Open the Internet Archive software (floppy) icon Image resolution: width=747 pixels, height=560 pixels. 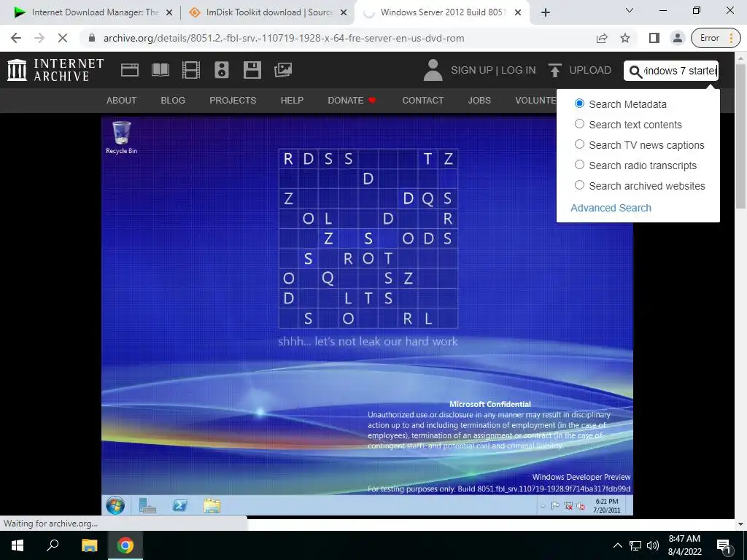[252, 70]
